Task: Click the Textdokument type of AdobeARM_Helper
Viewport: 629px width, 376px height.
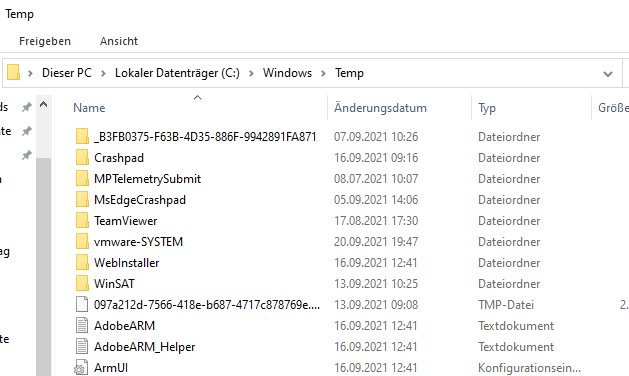Action: 516,347
